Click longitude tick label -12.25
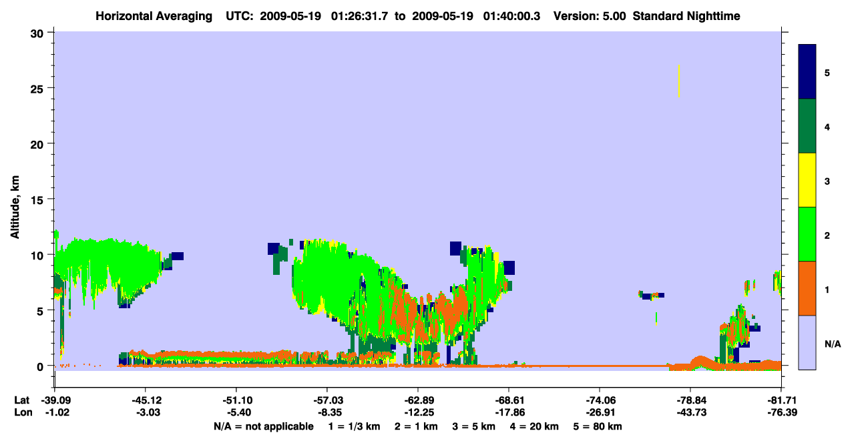The width and height of the screenshot is (868, 445). 418,412
